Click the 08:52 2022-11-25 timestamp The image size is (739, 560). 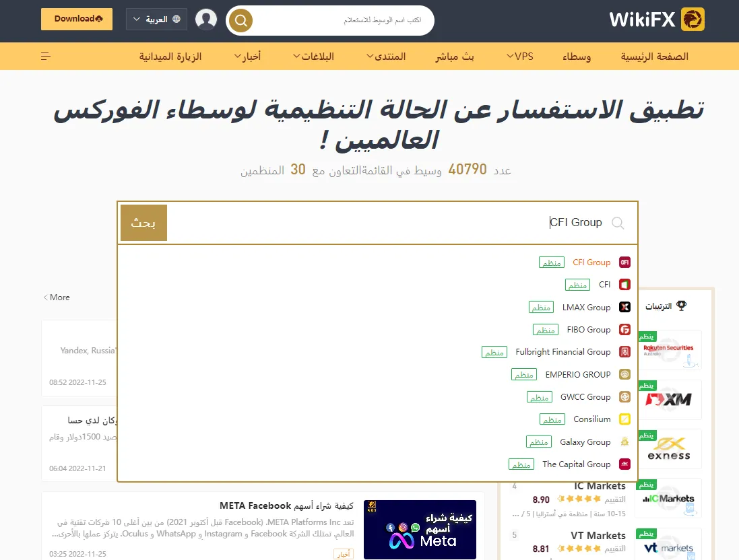[x=77, y=382]
